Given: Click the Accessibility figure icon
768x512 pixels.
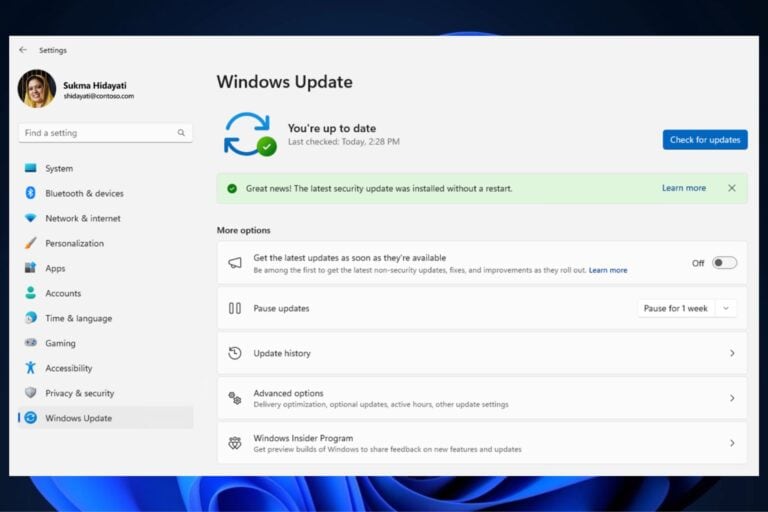Looking at the screenshot, I should click(x=30, y=367).
